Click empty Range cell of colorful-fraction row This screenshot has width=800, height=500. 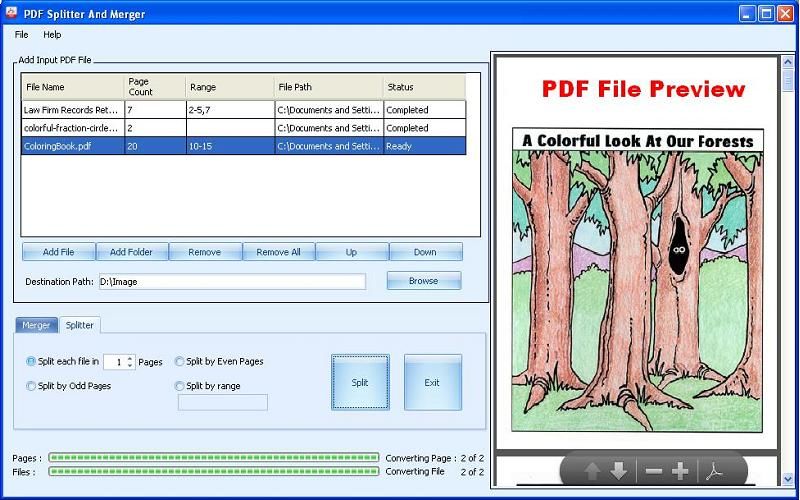click(x=230, y=128)
